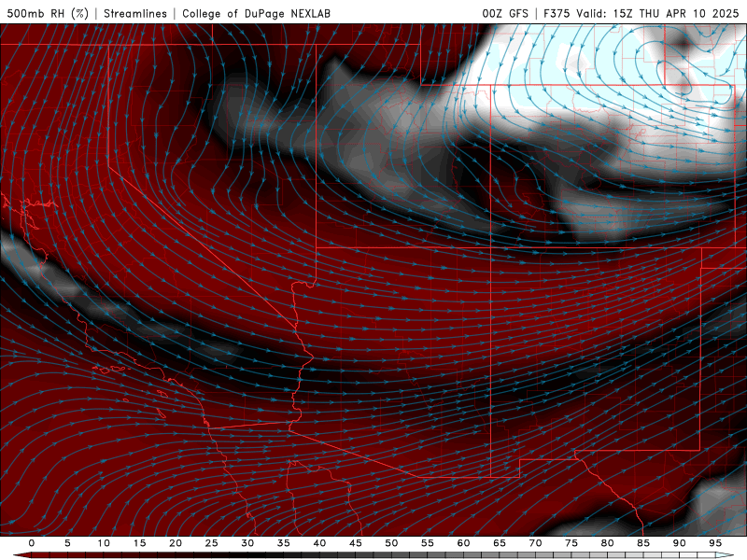Image resolution: width=747 pixels, height=560 pixels.
Task: Click the "F375" forecast hour text
Action: click(x=557, y=13)
